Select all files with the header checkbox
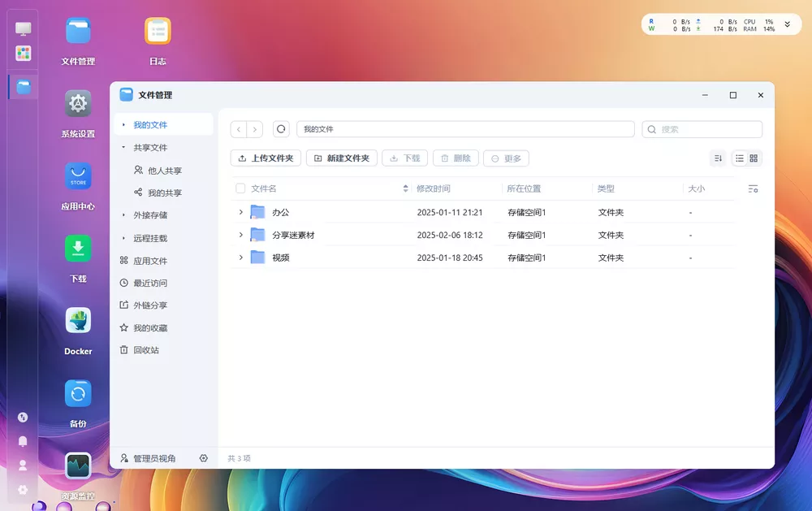812x511 pixels. pos(240,188)
